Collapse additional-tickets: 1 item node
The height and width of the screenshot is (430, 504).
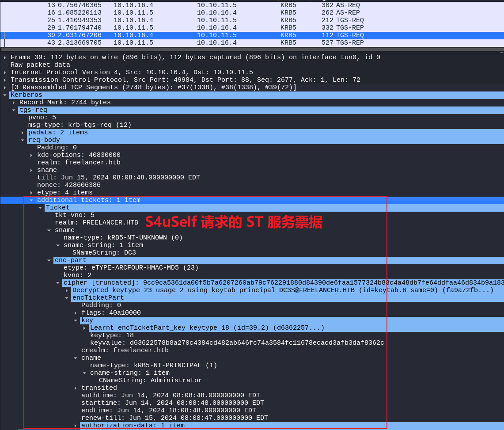(x=31, y=200)
